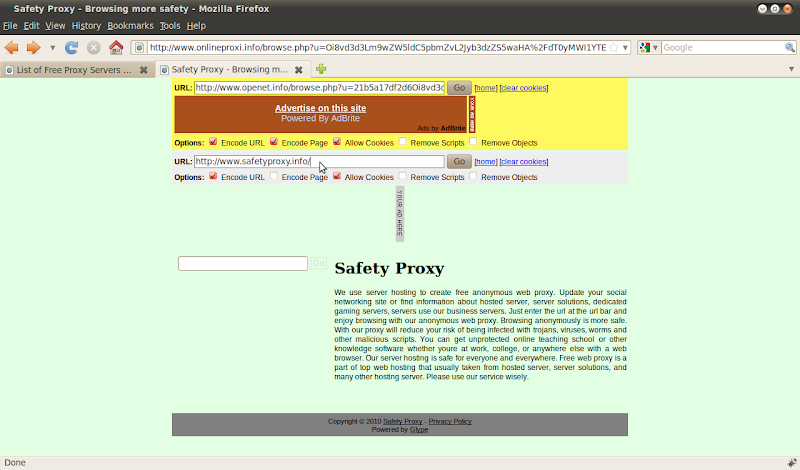Enable Remove Objects in yellow bar options
Viewport: 800px width, 470px height.
point(473,141)
